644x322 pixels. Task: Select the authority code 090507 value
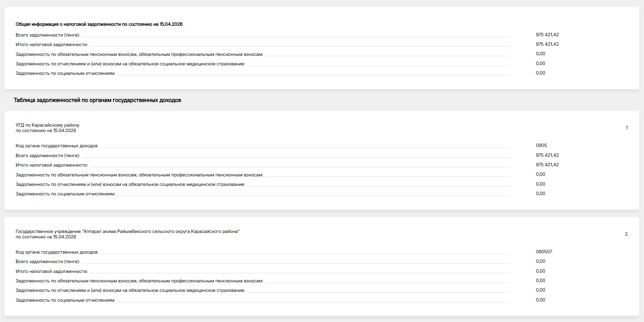(544, 252)
